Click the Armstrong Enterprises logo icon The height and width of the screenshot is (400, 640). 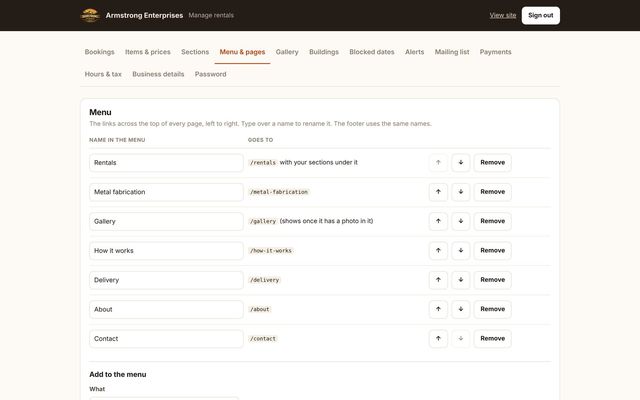[x=90, y=16]
